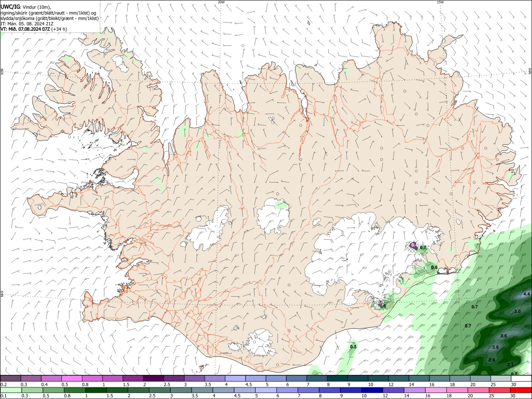Click the grey-green rain swatch at 2.5
532x399 pixels.
click(x=160, y=390)
